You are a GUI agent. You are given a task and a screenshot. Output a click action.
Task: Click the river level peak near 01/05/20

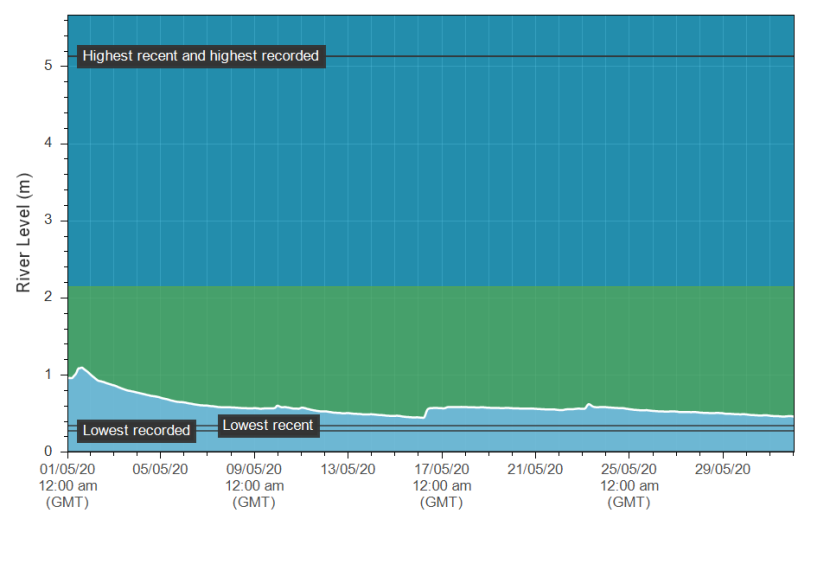pos(81,368)
